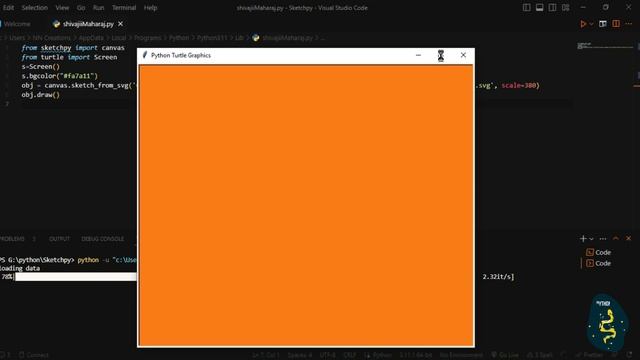Open the Terminal menu
Viewport: 640px width, 360px height.
pyautogui.click(x=124, y=8)
